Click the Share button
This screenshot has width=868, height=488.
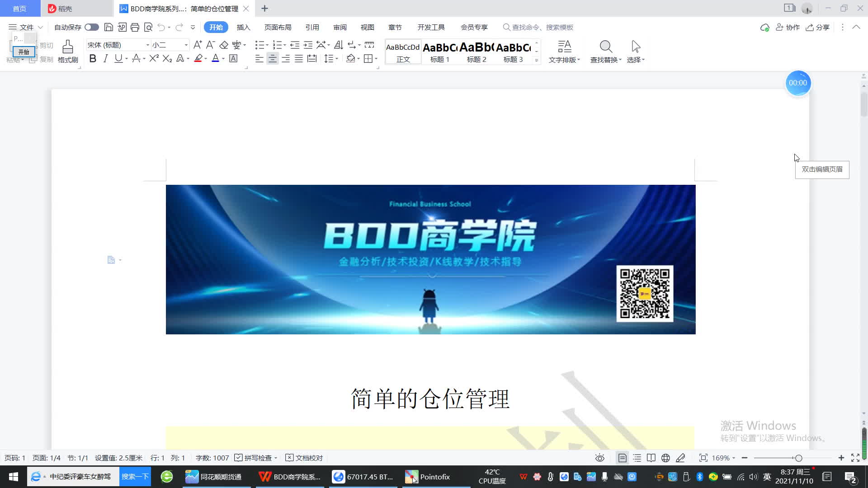click(818, 27)
